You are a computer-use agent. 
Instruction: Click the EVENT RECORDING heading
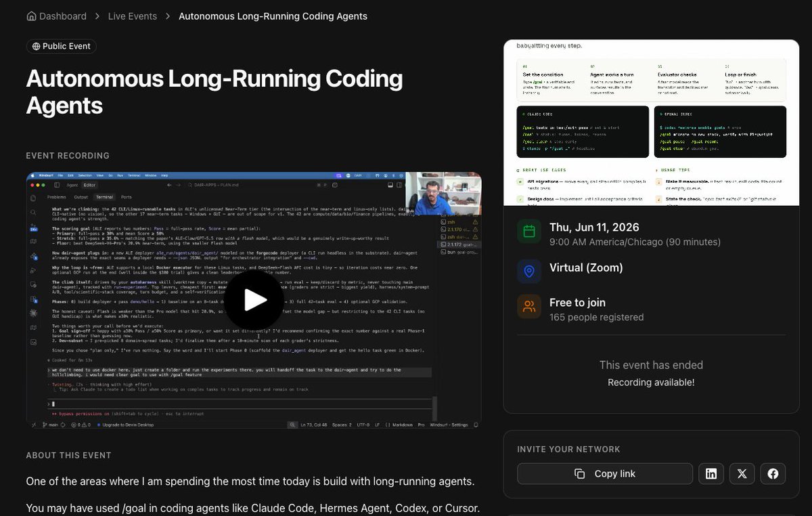pos(68,156)
